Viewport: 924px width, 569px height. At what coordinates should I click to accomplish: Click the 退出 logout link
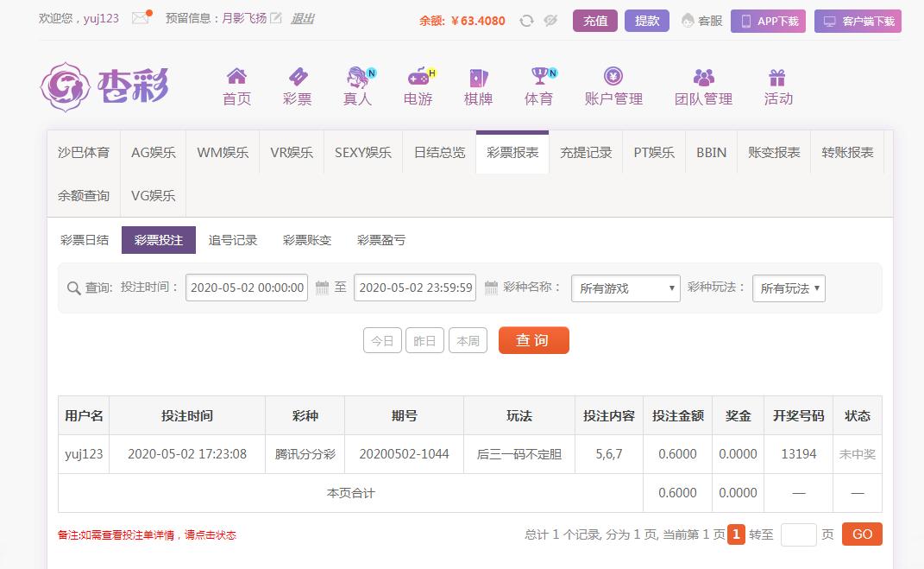302,19
